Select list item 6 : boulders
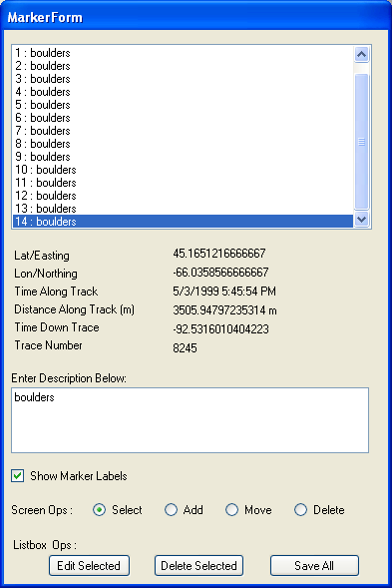392x588 pixels. click(x=183, y=118)
